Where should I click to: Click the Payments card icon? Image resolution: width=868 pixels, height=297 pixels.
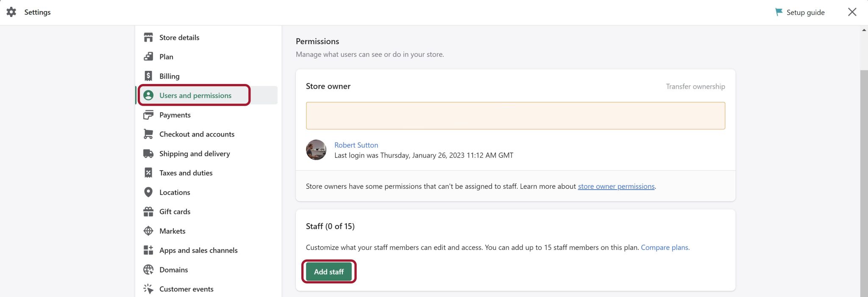148,115
